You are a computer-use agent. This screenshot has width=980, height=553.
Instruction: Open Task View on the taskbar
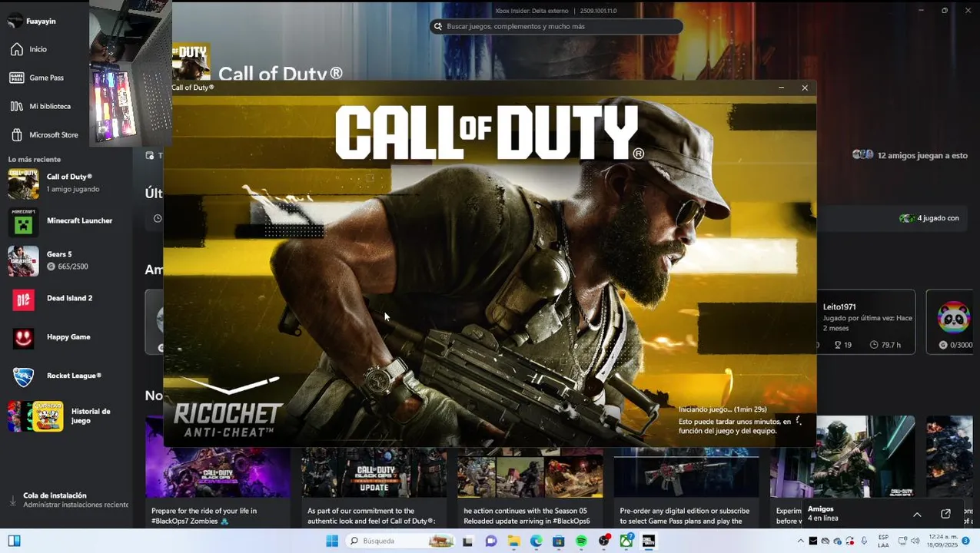point(467,541)
